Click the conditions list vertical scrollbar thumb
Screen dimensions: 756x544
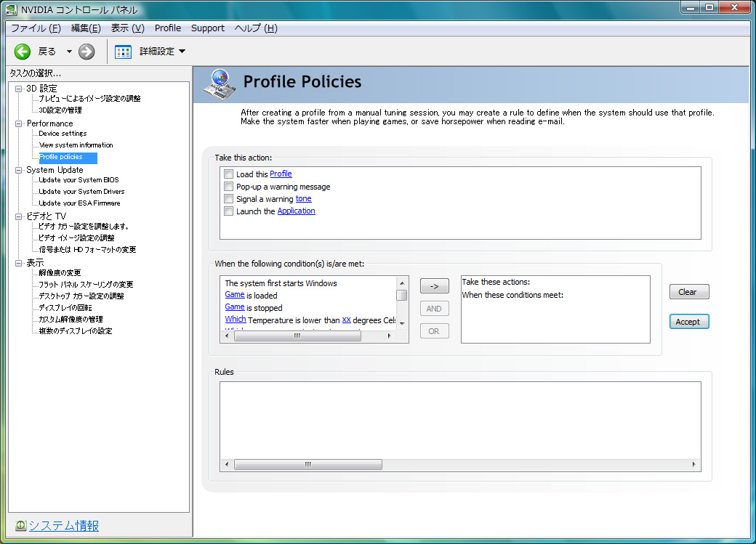point(402,295)
